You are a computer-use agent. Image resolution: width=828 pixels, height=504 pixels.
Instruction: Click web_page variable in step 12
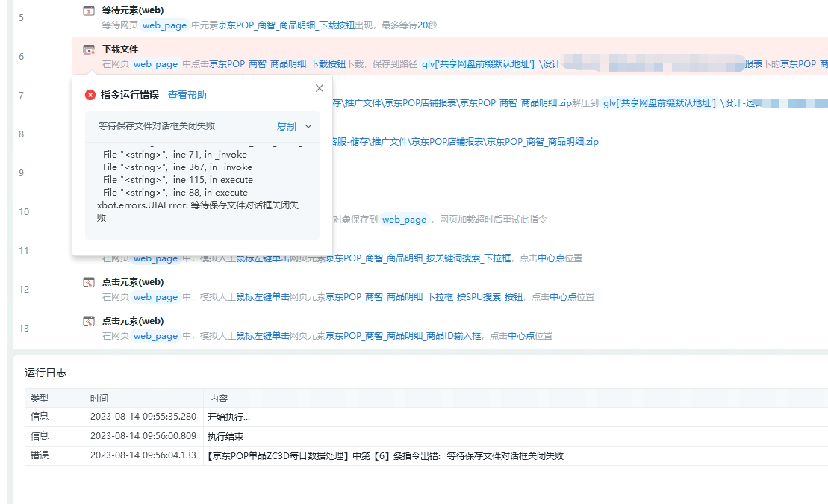point(155,297)
